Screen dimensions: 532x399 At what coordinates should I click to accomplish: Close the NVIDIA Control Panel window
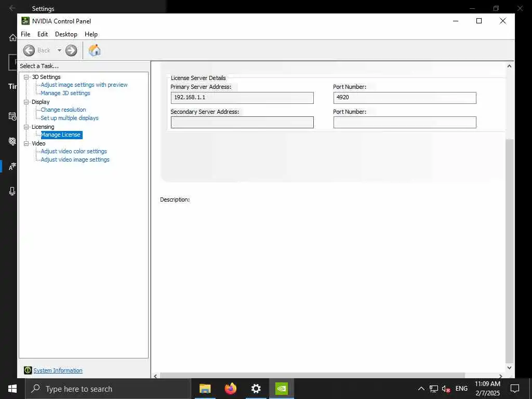tap(503, 21)
